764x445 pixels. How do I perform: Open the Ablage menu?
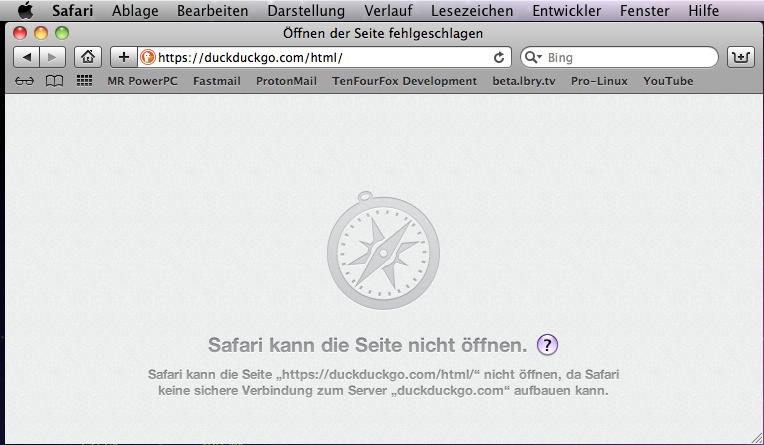point(135,10)
